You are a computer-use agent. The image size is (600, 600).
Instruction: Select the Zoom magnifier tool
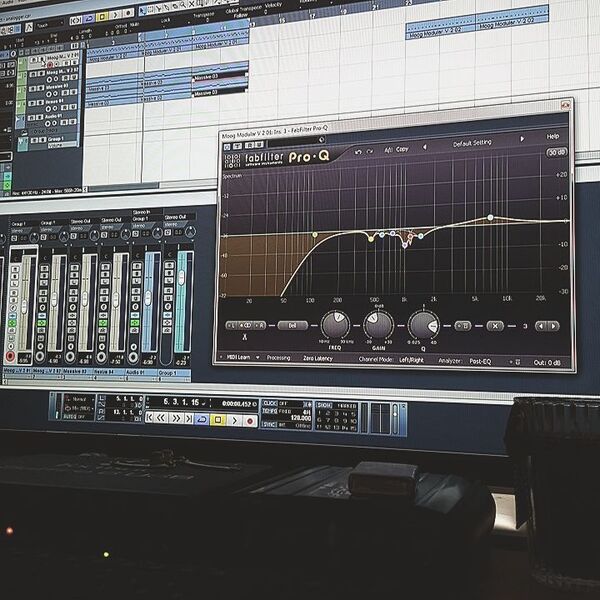click(x=183, y=5)
